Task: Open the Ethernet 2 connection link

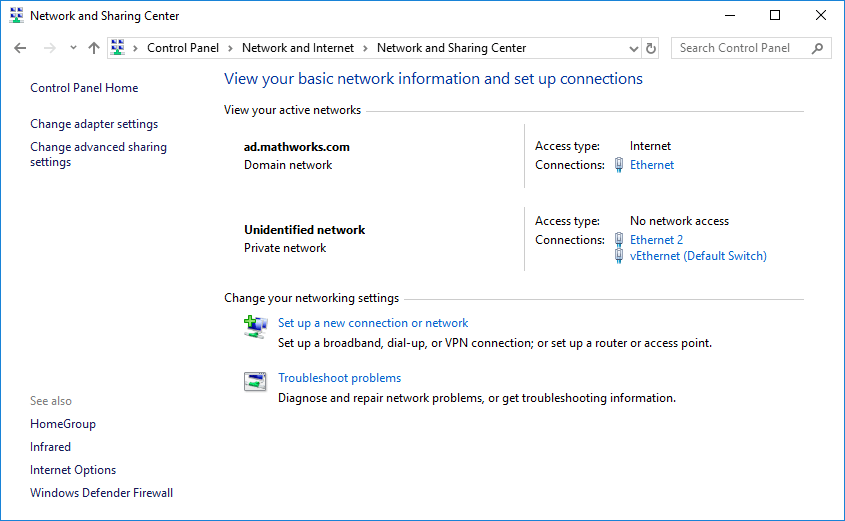Action: tap(656, 240)
